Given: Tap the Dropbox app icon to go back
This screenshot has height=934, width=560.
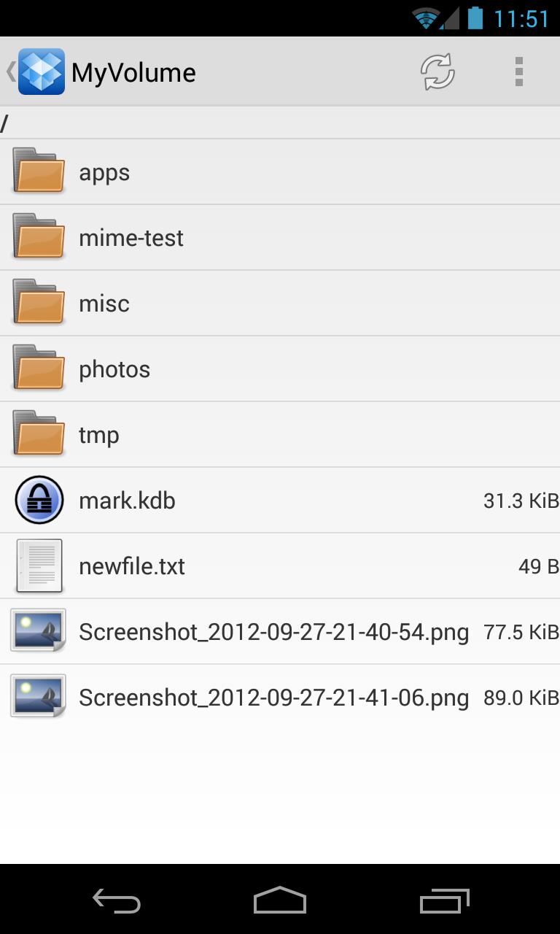Looking at the screenshot, I should [x=41, y=72].
